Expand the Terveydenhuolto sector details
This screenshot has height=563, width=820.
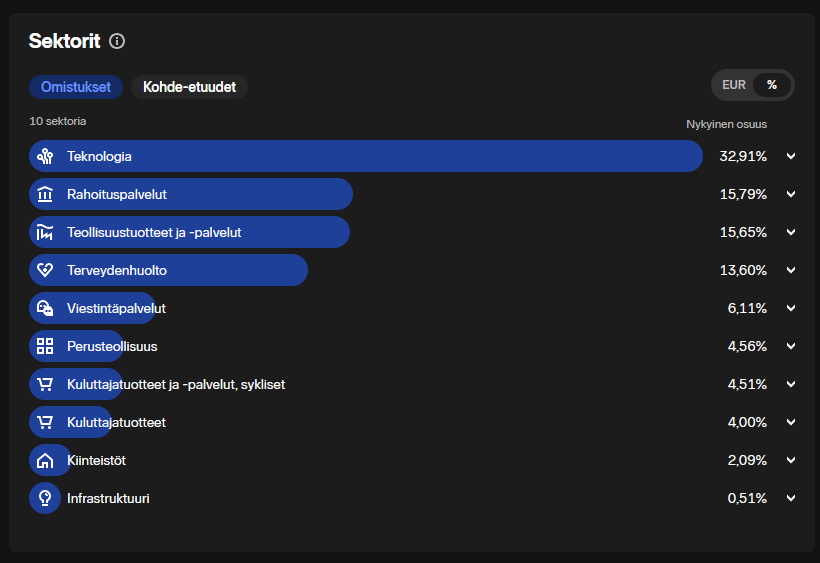791,270
